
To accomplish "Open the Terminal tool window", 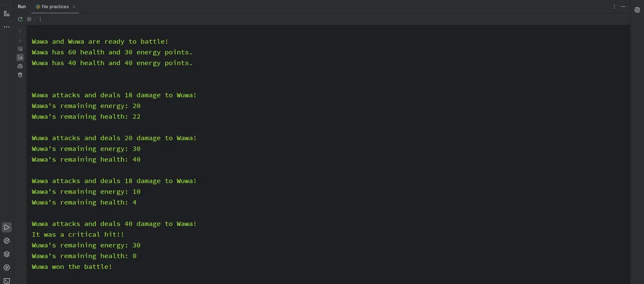I will pos(7,280).
